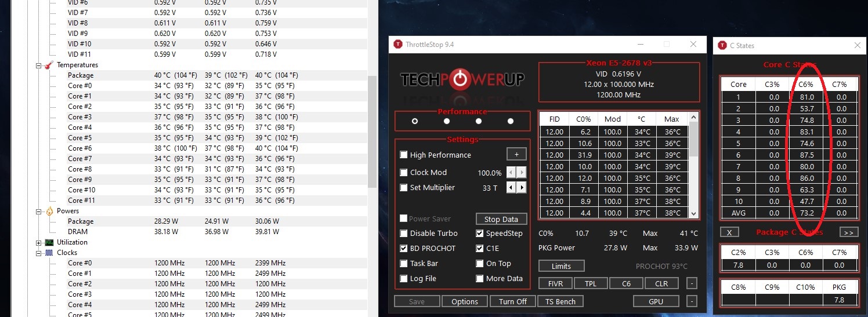Launch TS Bench

pos(560,301)
